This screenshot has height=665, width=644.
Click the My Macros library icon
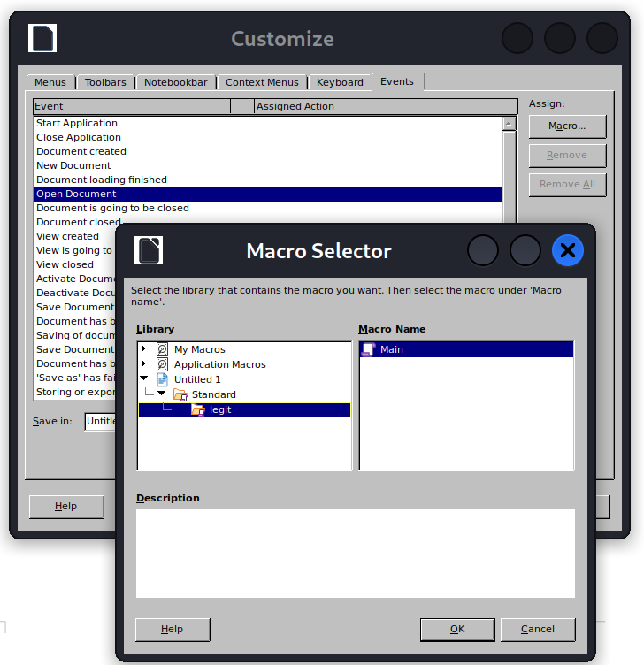click(162, 349)
